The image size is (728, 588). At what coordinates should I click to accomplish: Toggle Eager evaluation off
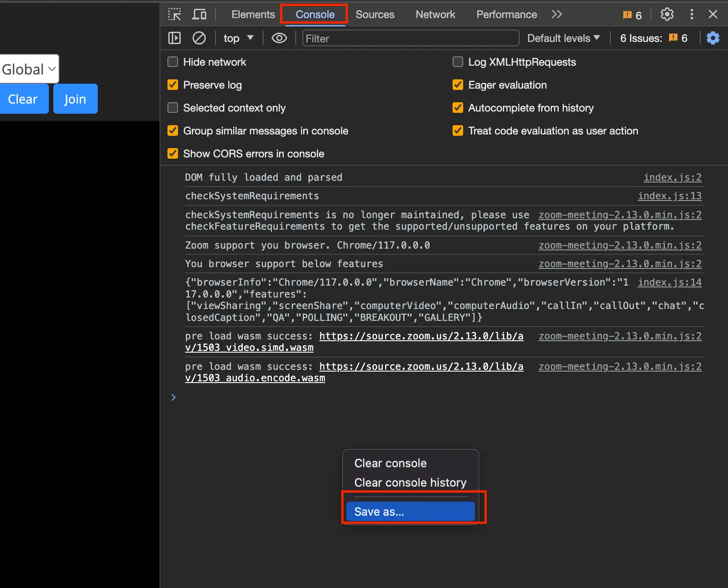[457, 85]
